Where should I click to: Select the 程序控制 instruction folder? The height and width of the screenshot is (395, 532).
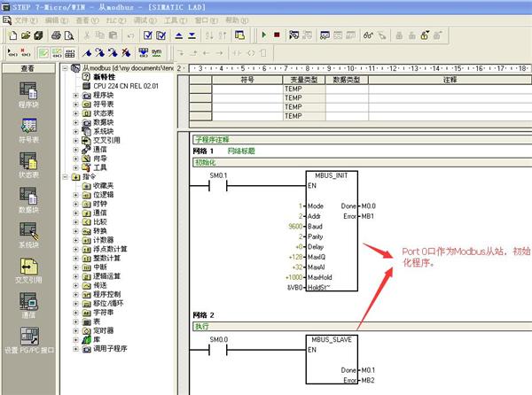click(x=106, y=294)
